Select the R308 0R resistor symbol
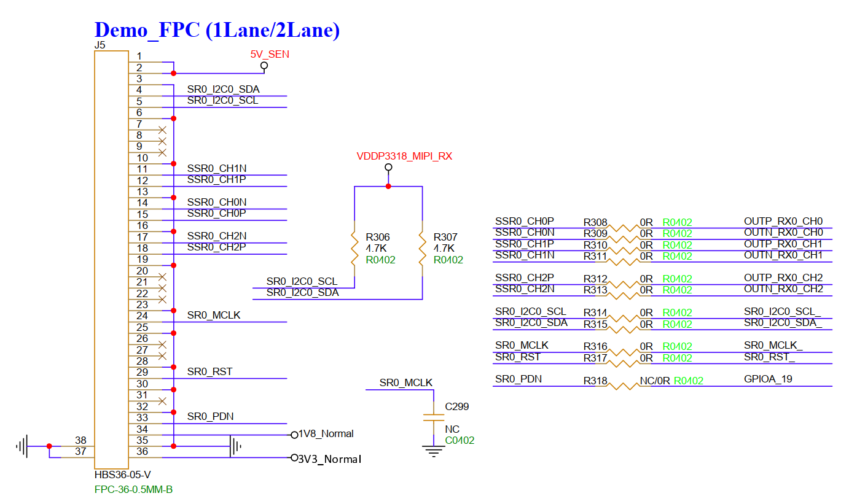 point(624,228)
